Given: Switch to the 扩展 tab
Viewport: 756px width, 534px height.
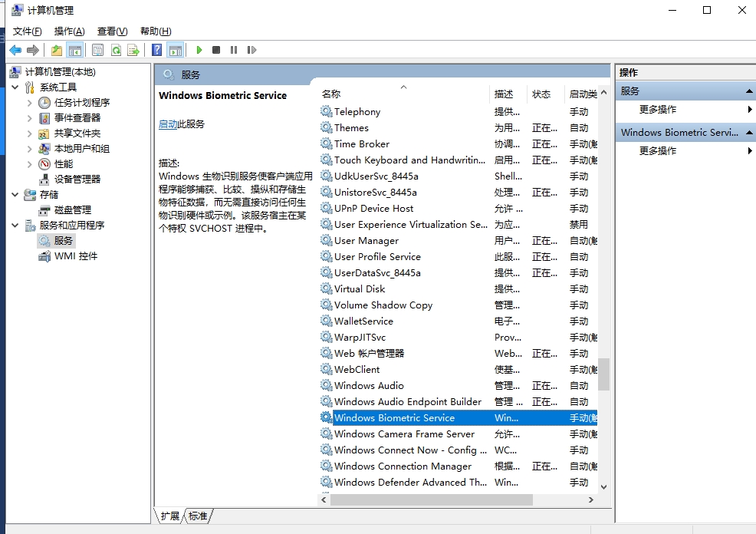Looking at the screenshot, I should [169, 516].
